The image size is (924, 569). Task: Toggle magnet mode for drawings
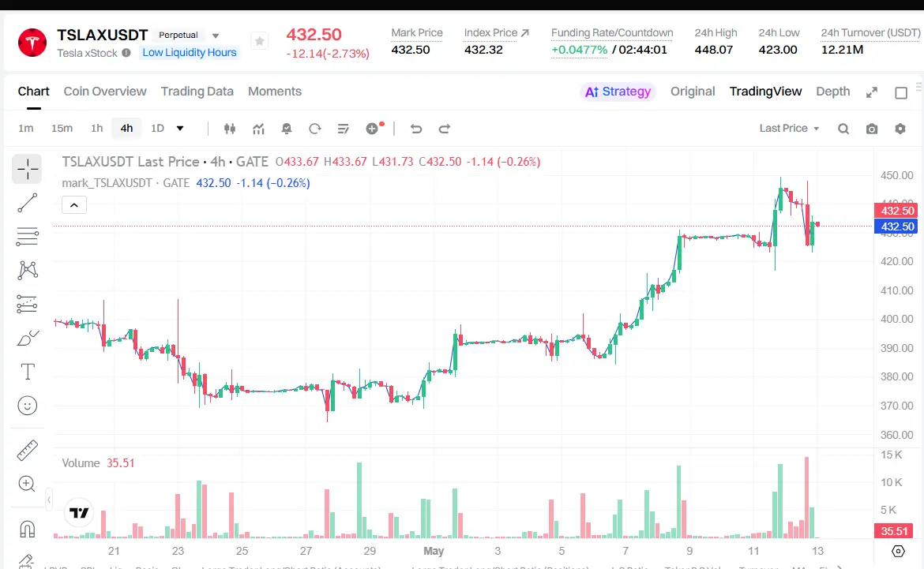tap(27, 529)
